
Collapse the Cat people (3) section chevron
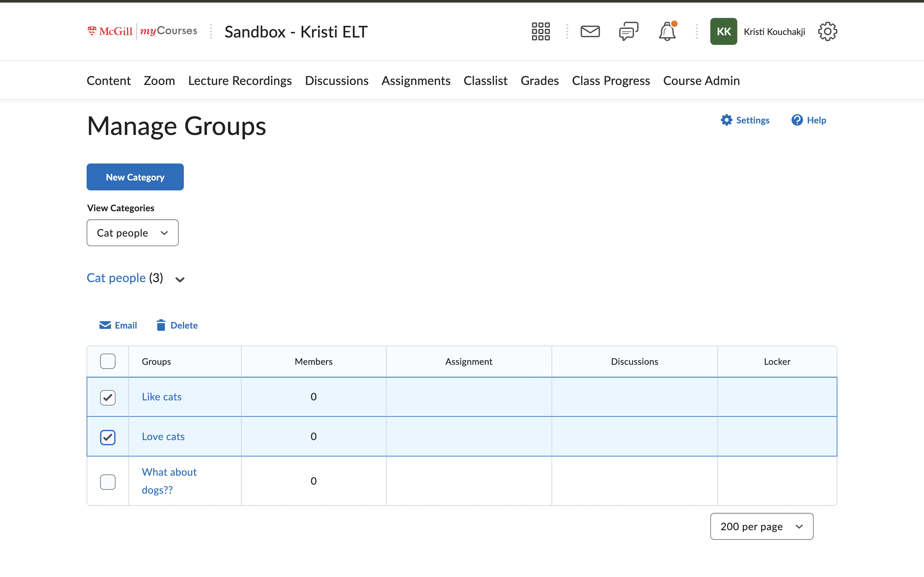tap(179, 279)
